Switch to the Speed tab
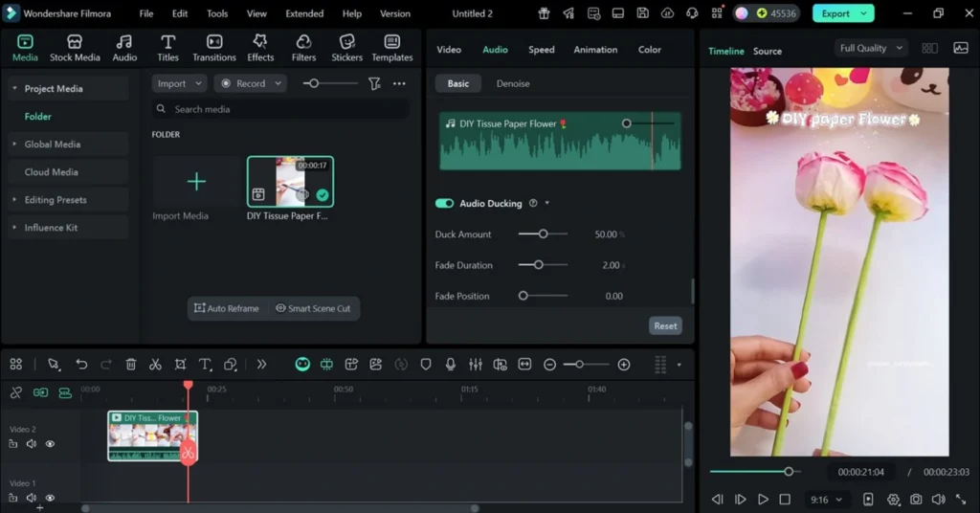 tap(541, 50)
